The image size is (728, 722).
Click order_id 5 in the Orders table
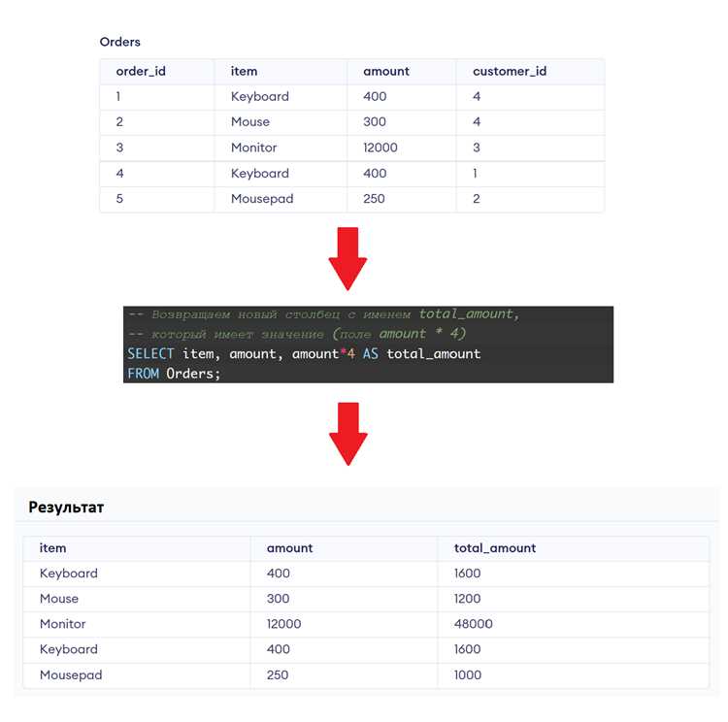click(x=119, y=199)
